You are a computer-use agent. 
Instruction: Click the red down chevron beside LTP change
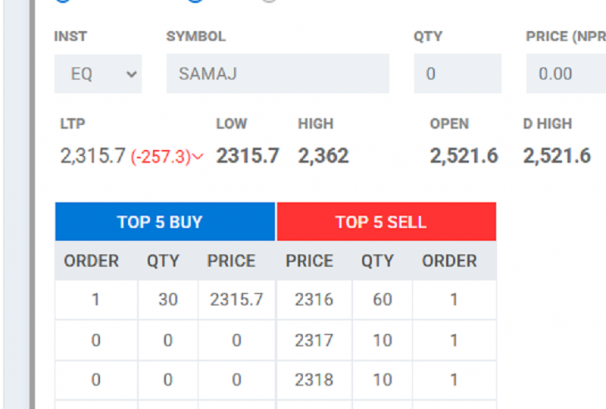(x=197, y=157)
